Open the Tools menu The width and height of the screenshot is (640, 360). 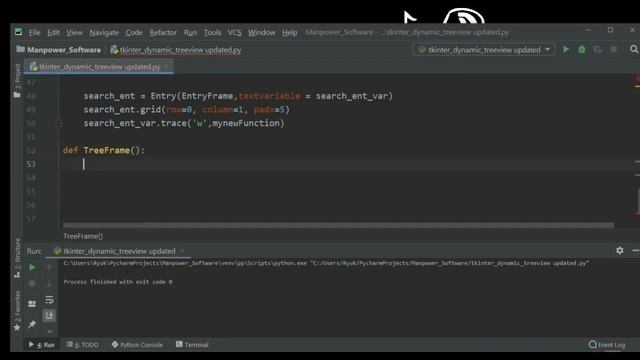pyautogui.click(x=212, y=33)
